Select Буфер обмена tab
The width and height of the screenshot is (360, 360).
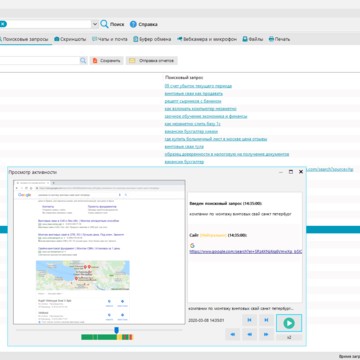(x=152, y=39)
